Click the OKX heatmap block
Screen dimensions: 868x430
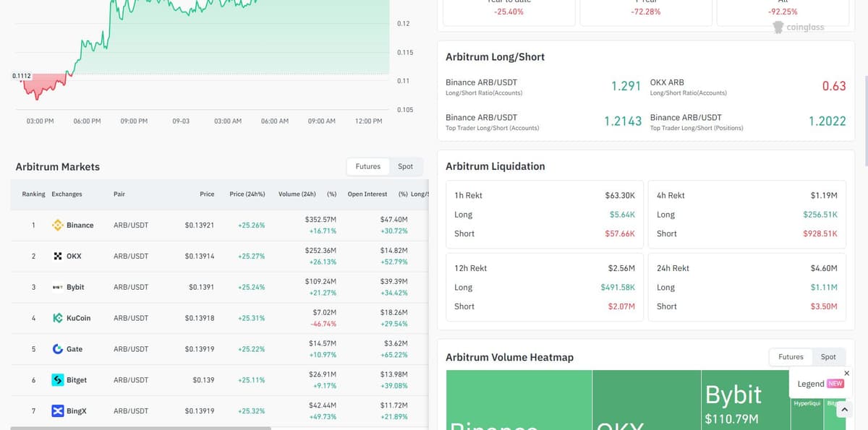click(x=647, y=400)
